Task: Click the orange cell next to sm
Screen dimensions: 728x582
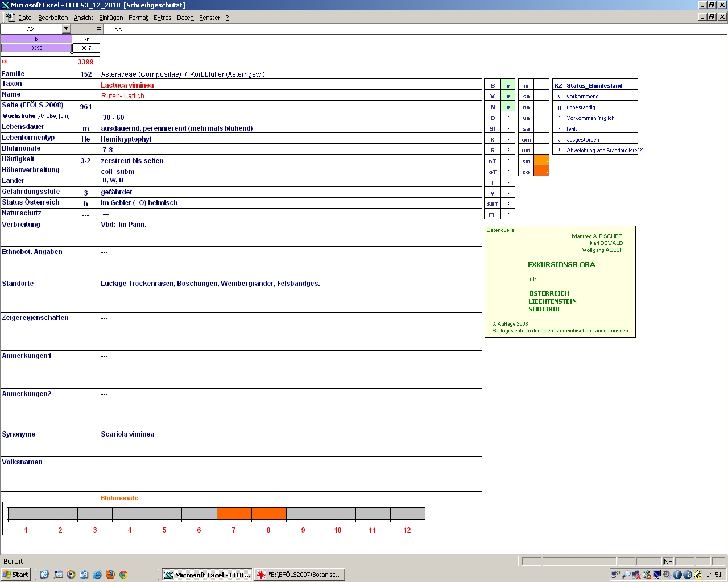Action: pyautogui.click(x=541, y=161)
